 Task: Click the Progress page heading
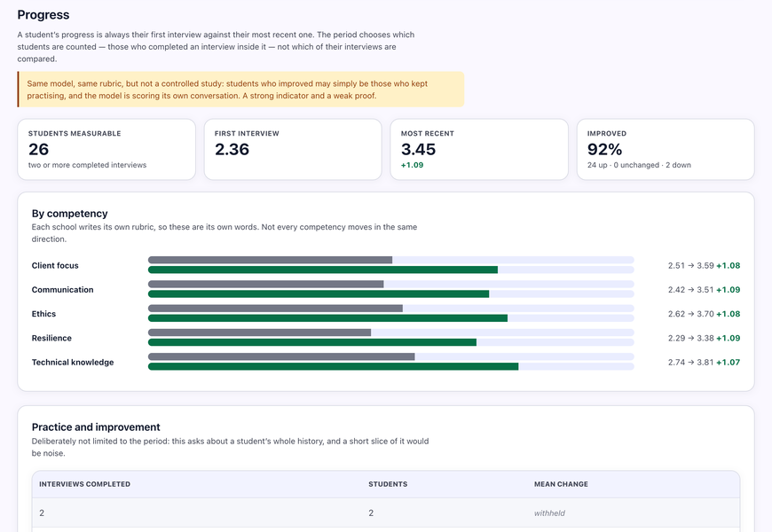pos(43,15)
